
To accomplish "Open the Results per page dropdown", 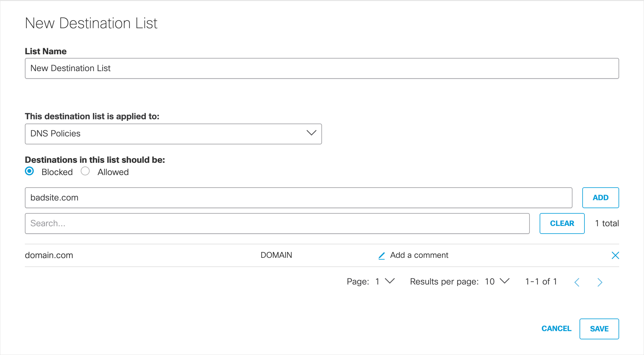I will (x=497, y=281).
